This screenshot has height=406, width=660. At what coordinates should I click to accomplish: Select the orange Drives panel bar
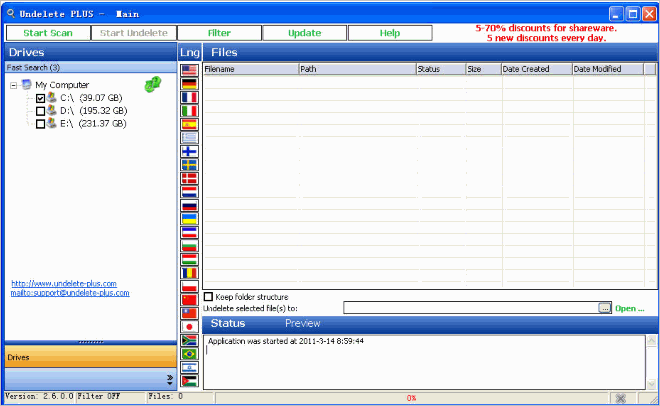pos(90,357)
